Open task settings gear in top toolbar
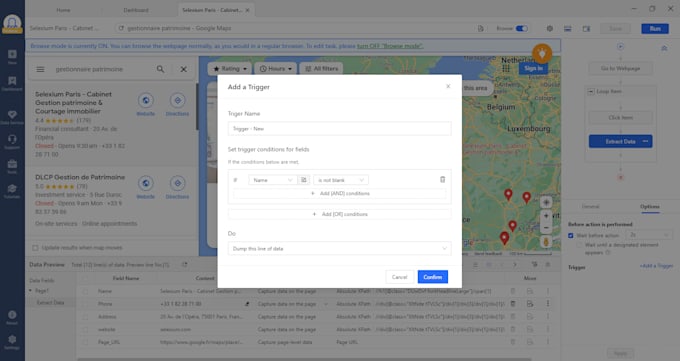This screenshot has width=680, height=361. click(549, 28)
